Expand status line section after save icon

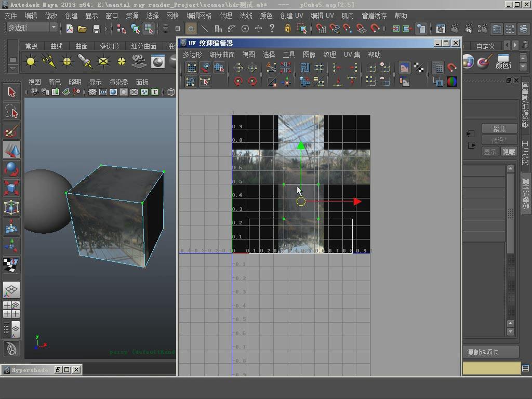point(106,29)
